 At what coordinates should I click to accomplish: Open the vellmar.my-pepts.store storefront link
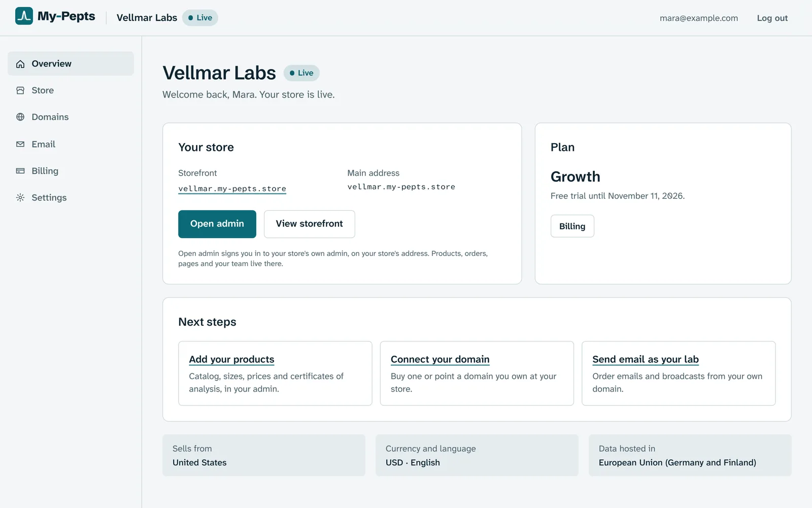pyautogui.click(x=232, y=189)
